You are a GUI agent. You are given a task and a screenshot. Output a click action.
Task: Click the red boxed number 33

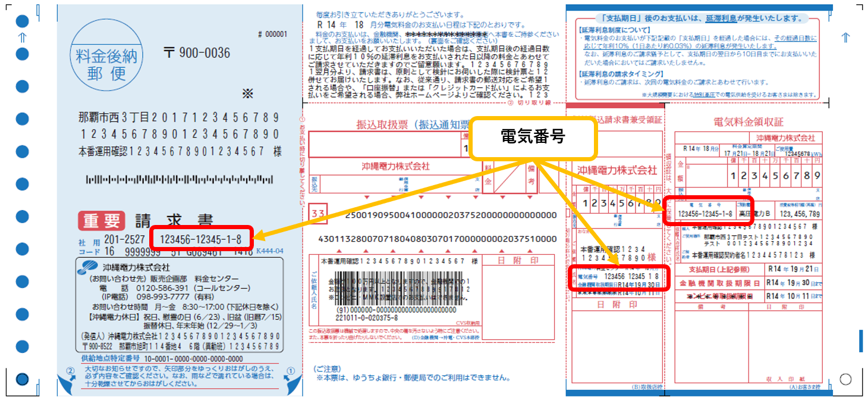coord(318,214)
